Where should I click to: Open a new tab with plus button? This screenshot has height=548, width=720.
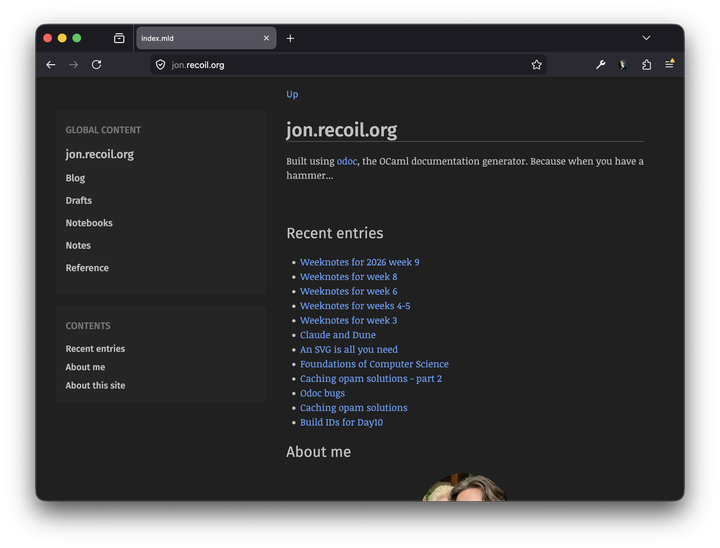[290, 38]
